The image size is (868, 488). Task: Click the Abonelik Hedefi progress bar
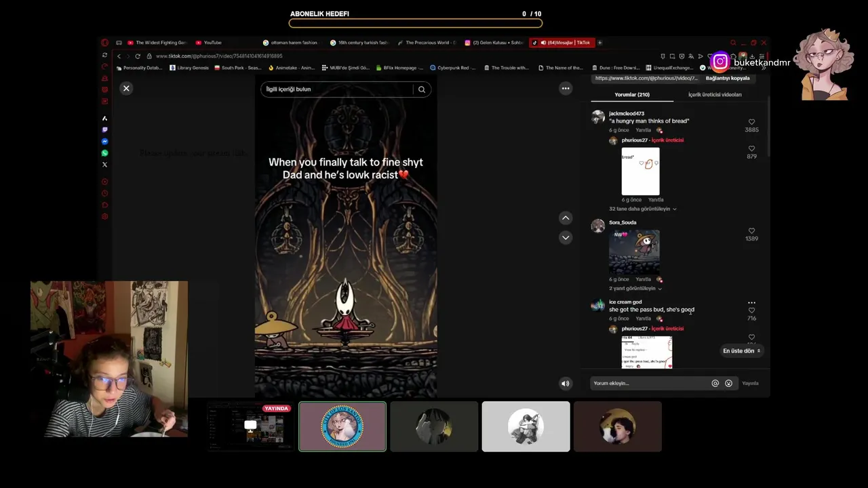(416, 24)
